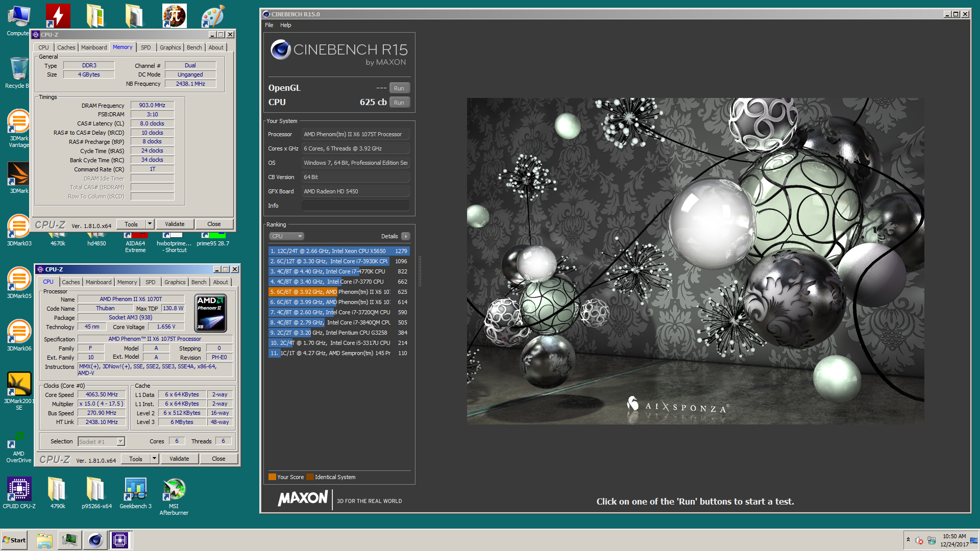Click the taskbar clock showing 10:50 AM
The height and width of the screenshot is (551, 980).
954,540
